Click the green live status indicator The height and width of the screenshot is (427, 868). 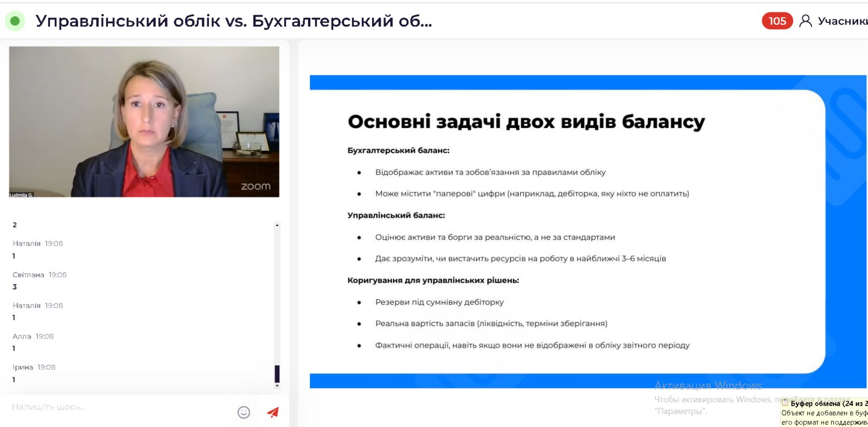coord(15,21)
